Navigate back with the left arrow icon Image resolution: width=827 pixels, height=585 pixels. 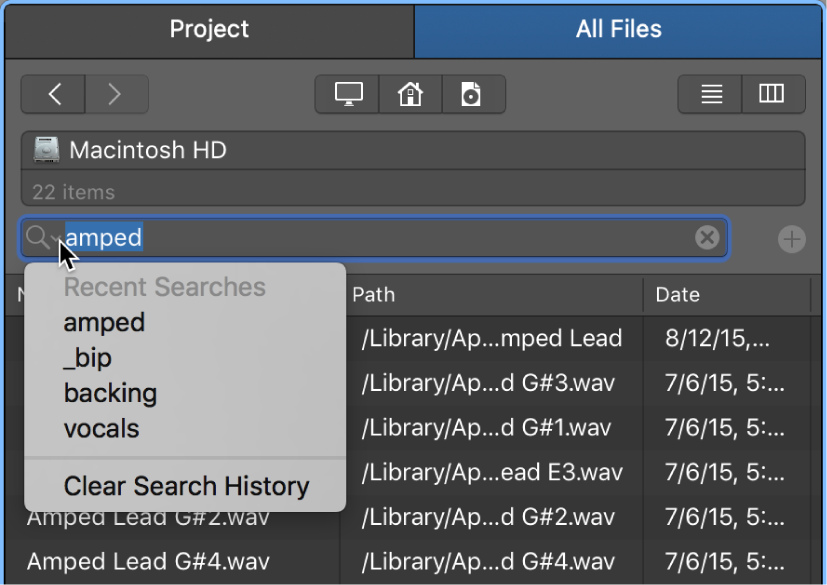[x=53, y=93]
